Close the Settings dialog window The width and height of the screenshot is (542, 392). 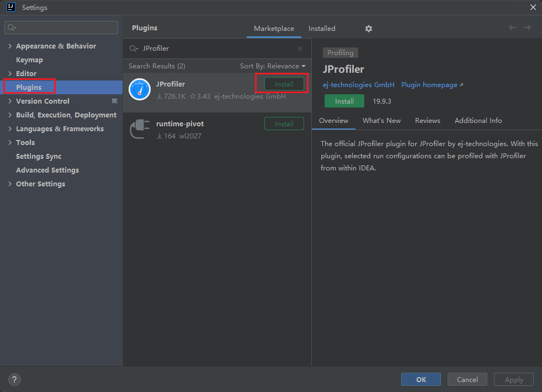click(x=533, y=7)
